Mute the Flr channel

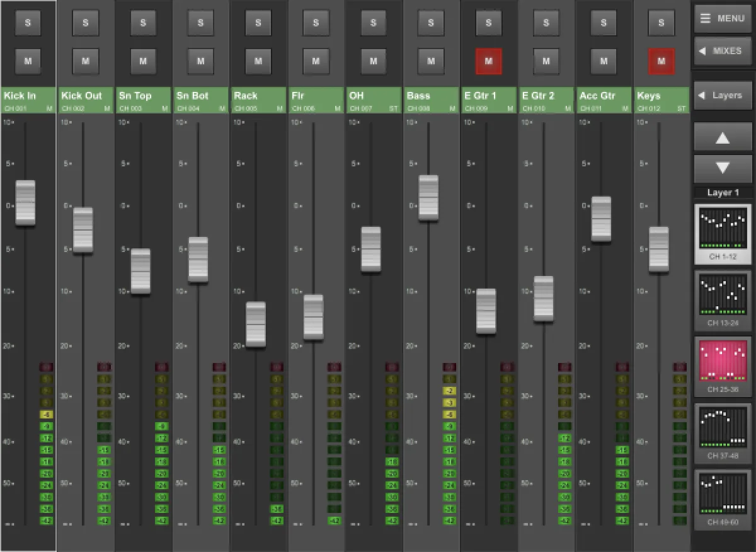[316, 61]
